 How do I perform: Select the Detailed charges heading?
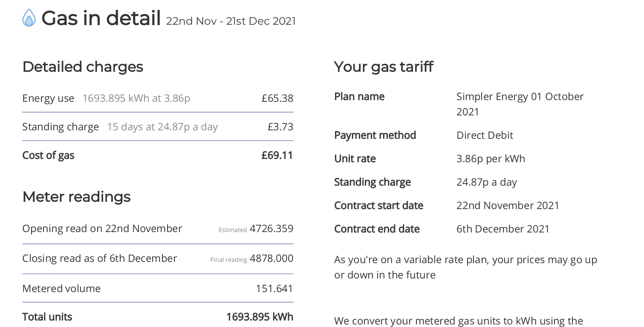coord(83,67)
